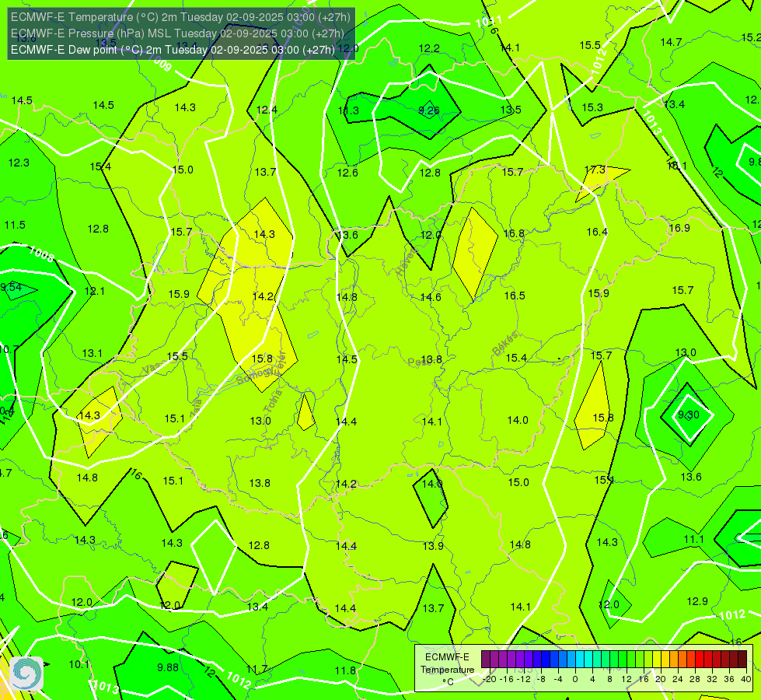Click the 1011 pressure isobar label
The image size is (761, 700).
click(x=489, y=22)
